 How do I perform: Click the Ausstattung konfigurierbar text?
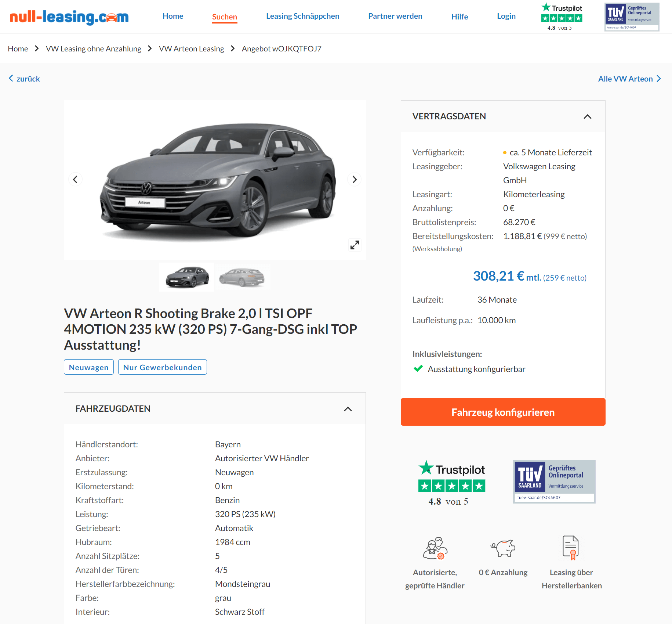coord(476,369)
